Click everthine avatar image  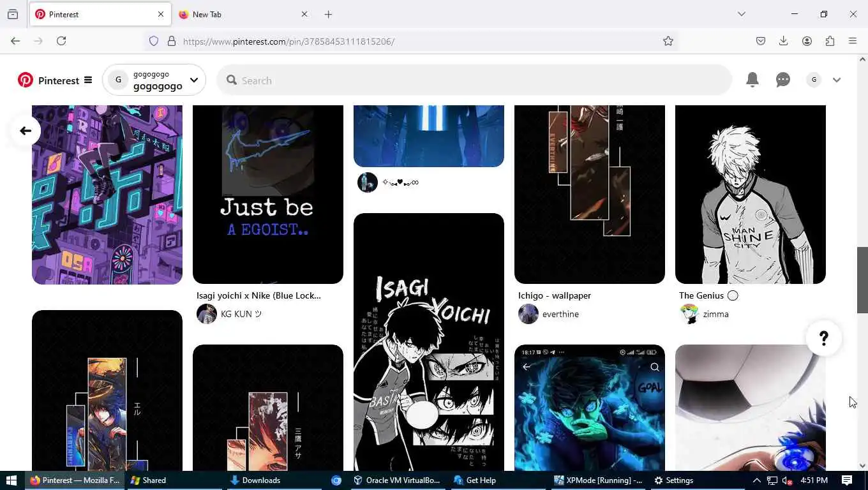pos(528,314)
